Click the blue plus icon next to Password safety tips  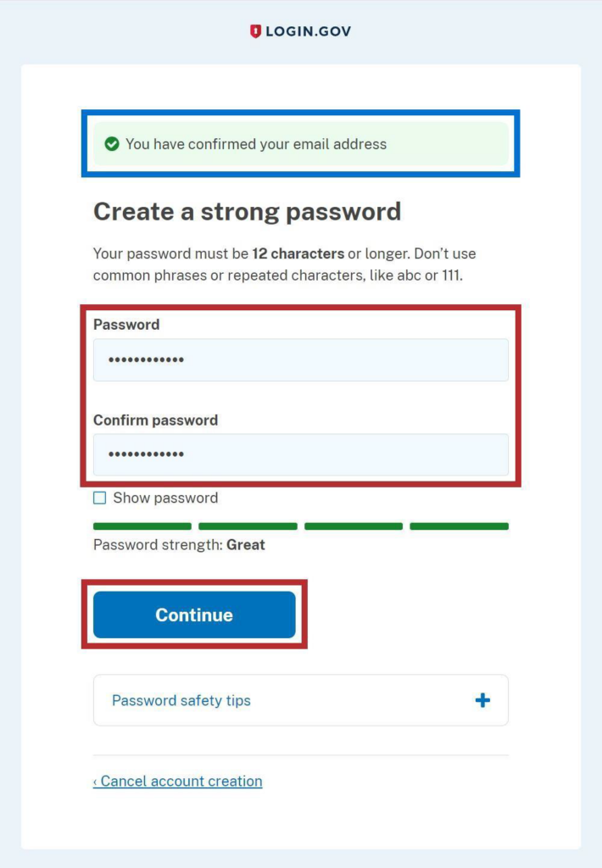point(482,700)
